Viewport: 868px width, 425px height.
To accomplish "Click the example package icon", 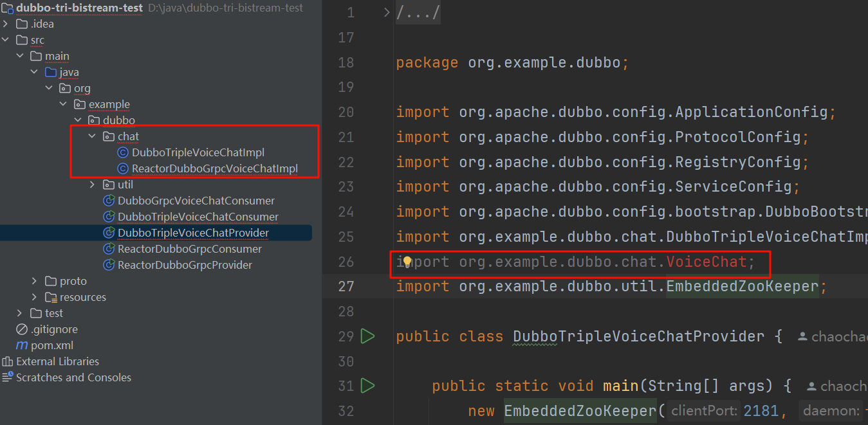I will point(80,105).
